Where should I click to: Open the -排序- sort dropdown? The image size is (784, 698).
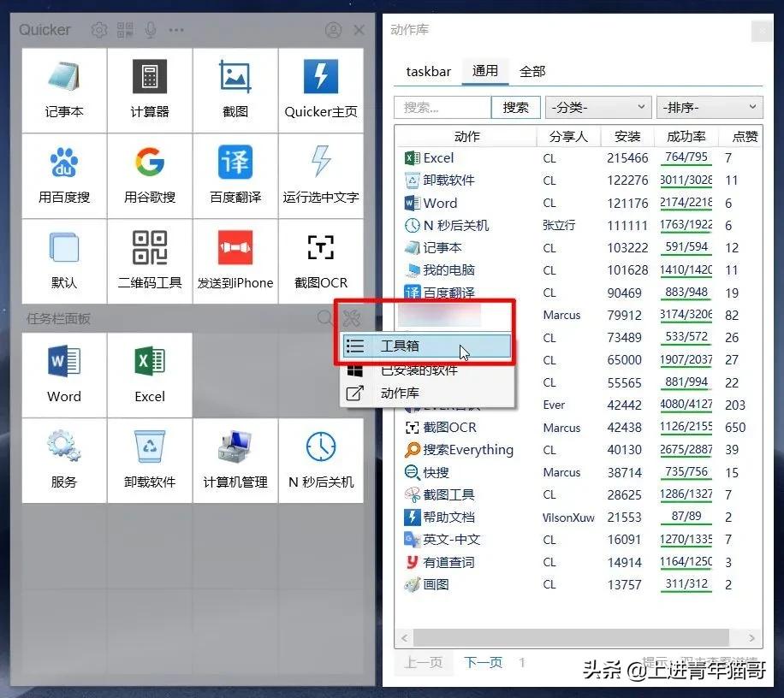710,107
